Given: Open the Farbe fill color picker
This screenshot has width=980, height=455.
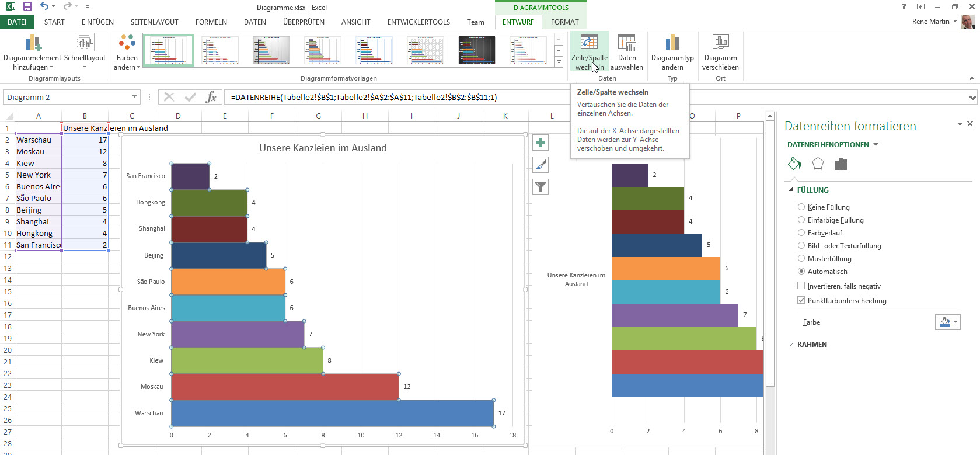Looking at the screenshot, I should click(x=947, y=322).
